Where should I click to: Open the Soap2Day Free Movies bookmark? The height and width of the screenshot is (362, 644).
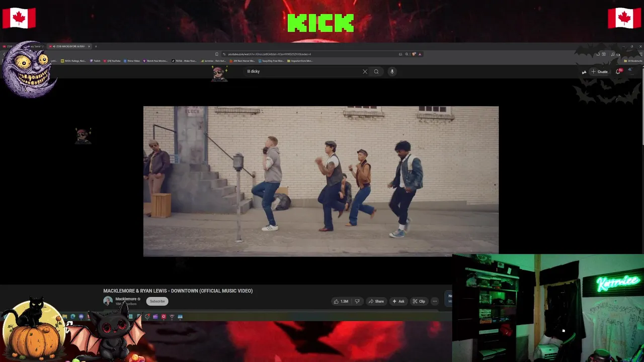click(272, 61)
